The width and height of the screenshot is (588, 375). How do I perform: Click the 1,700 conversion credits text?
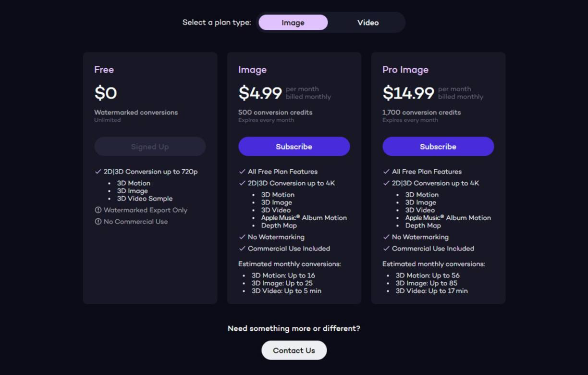(421, 112)
